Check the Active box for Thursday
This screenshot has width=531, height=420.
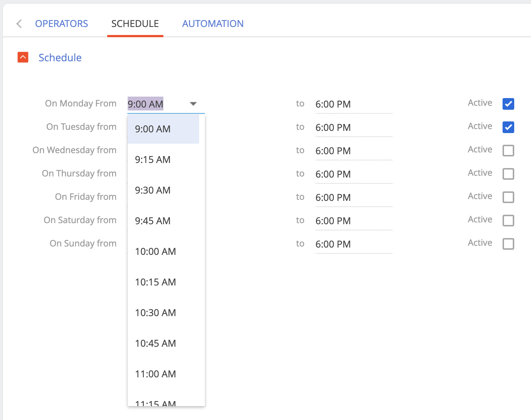508,174
